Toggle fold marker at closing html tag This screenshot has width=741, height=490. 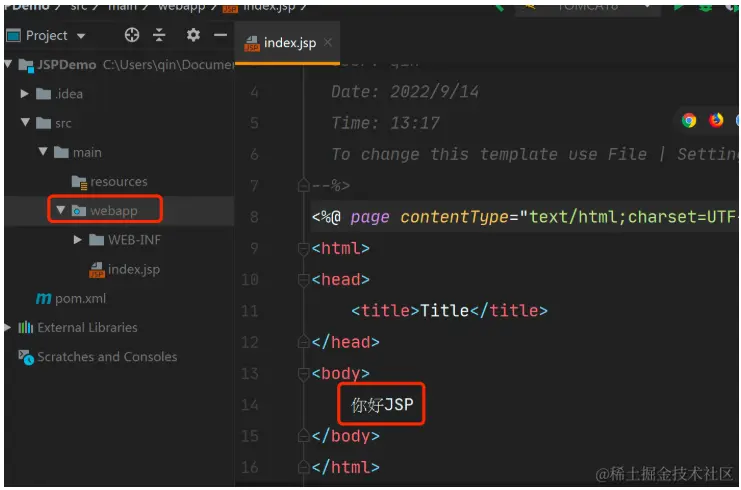tap(303, 467)
